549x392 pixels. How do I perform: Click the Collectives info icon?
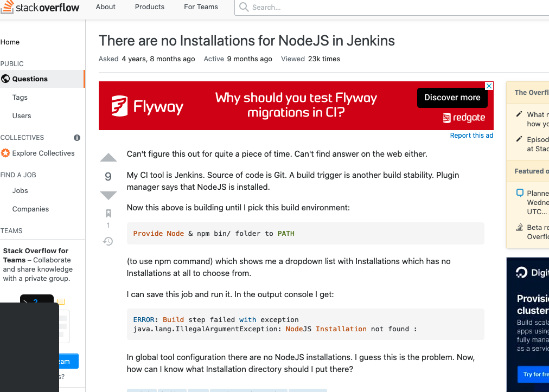pyautogui.click(x=77, y=138)
